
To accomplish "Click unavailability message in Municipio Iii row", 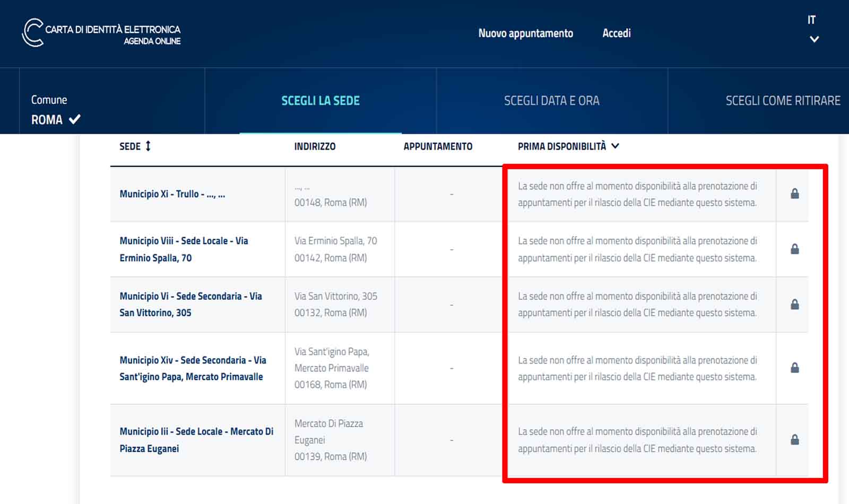I will click(x=637, y=440).
